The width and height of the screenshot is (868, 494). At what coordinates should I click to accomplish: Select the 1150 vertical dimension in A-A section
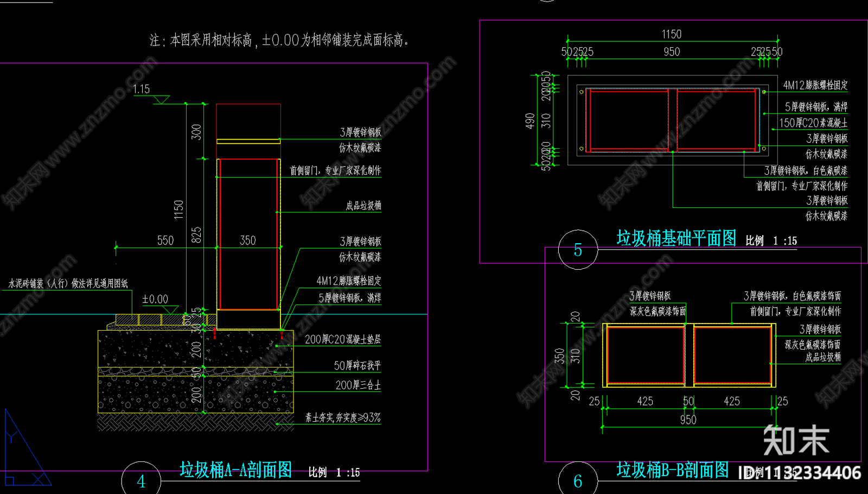click(x=178, y=210)
